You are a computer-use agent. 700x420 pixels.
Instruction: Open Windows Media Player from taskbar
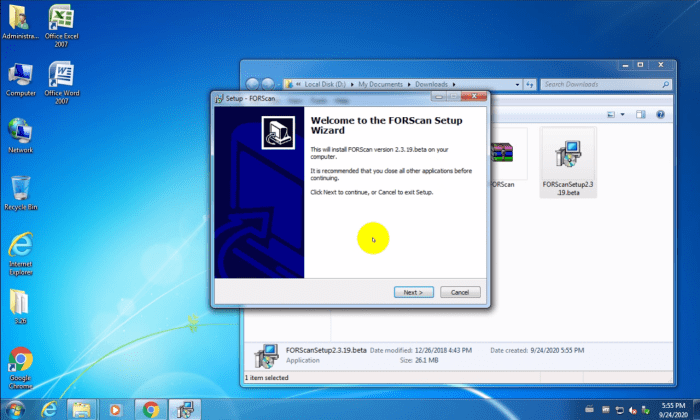point(115,409)
